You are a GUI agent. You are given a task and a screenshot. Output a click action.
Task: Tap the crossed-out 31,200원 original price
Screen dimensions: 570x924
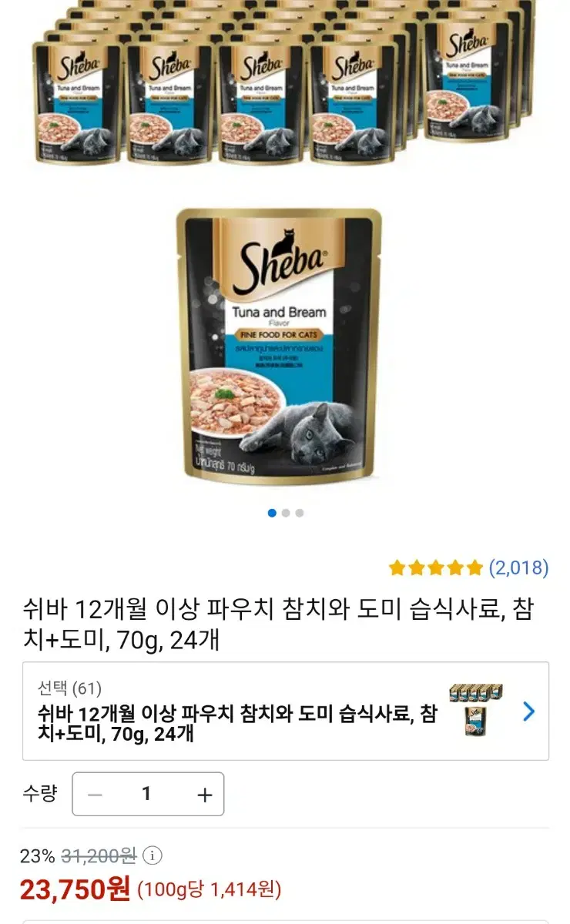coord(99,855)
